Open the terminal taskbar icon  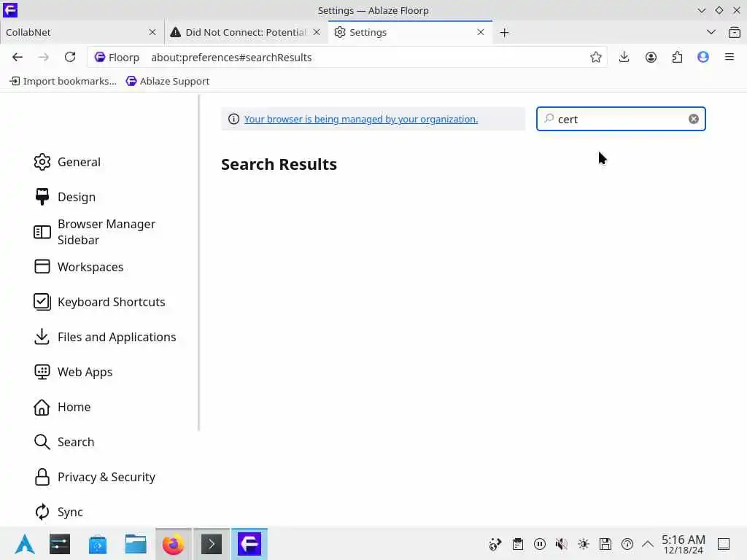point(212,544)
